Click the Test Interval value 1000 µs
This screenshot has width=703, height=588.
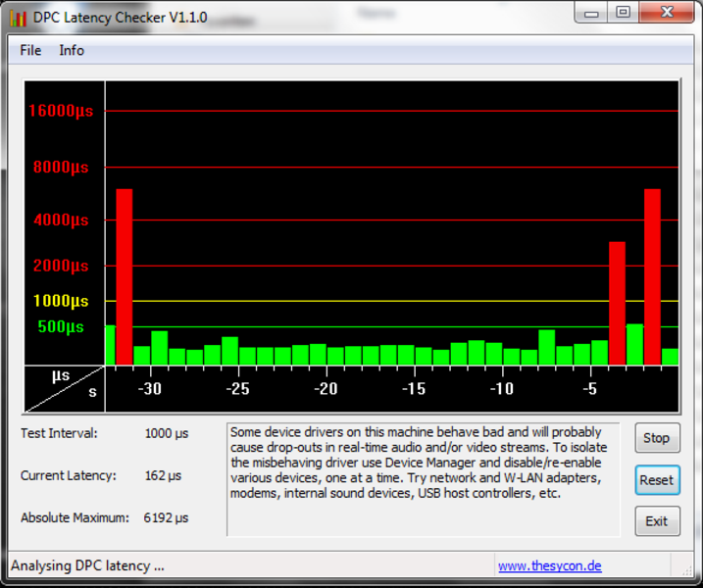click(x=167, y=434)
